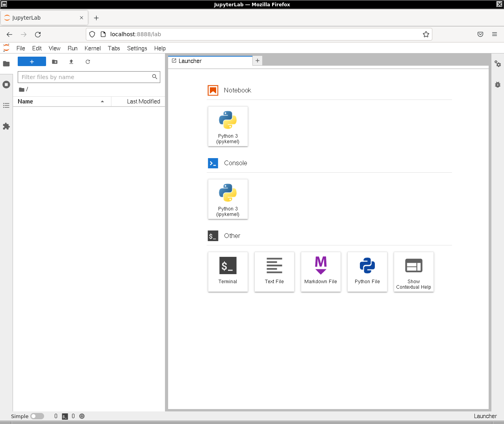Open the Run menu
Image resolution: width=504 pixels, height=424 pixels.
(72, 48)
